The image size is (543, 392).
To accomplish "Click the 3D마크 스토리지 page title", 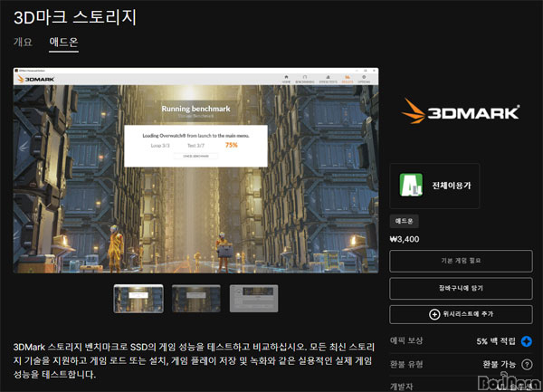I will point(75,17).
